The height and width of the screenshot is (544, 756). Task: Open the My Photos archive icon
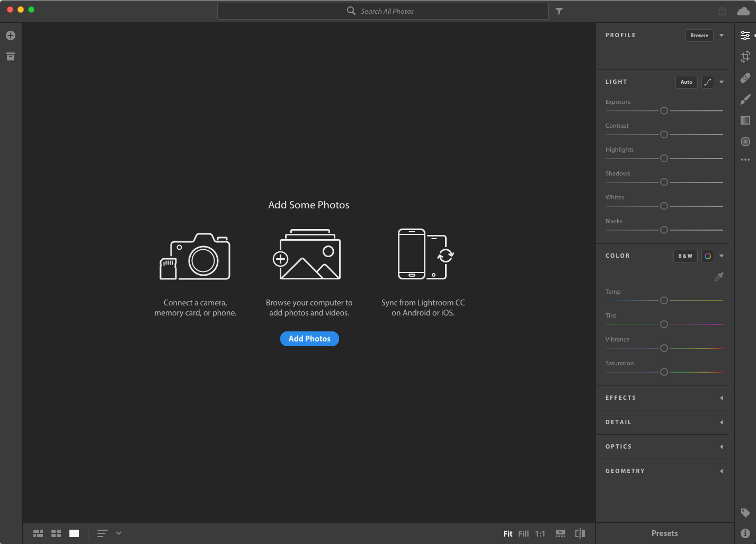[x=11, y=57]
